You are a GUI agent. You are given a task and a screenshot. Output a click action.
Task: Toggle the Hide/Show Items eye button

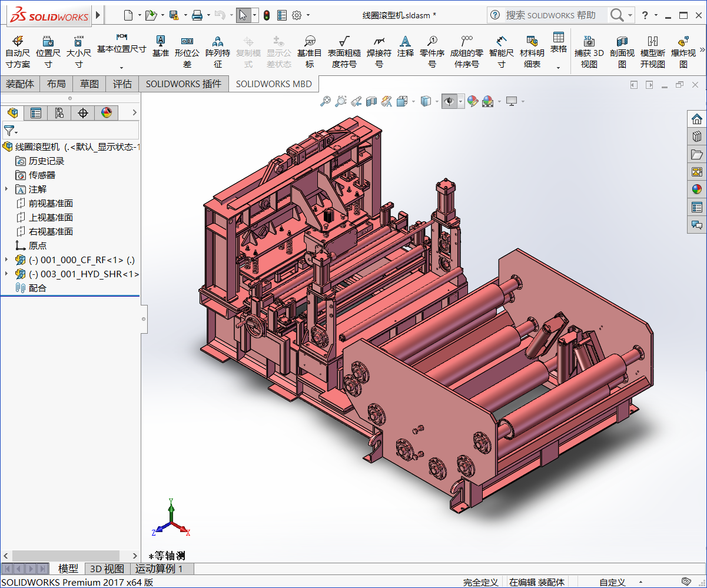449,102
